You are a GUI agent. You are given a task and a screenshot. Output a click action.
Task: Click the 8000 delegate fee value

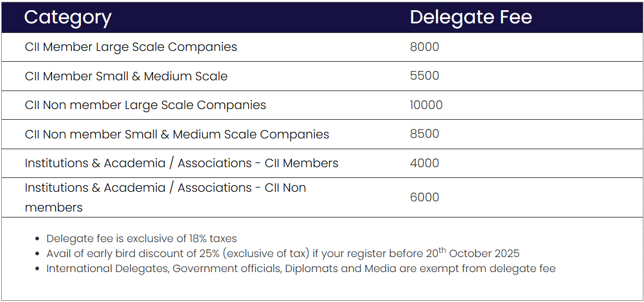(425, 47)
